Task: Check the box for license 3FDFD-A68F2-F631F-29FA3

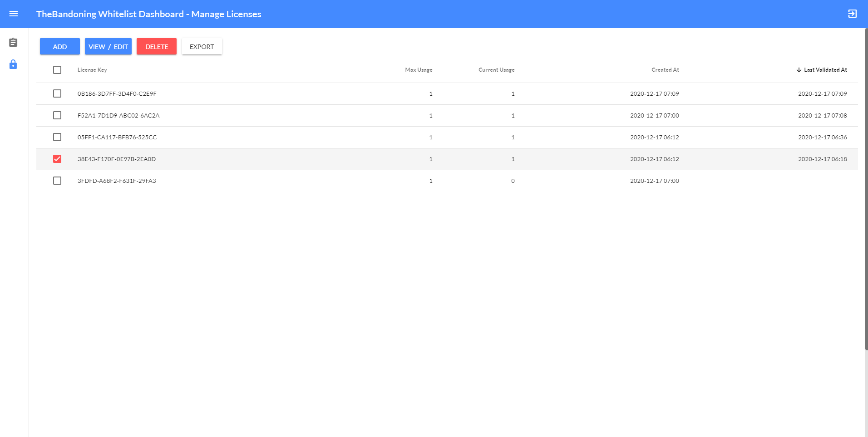Action: 57,181
